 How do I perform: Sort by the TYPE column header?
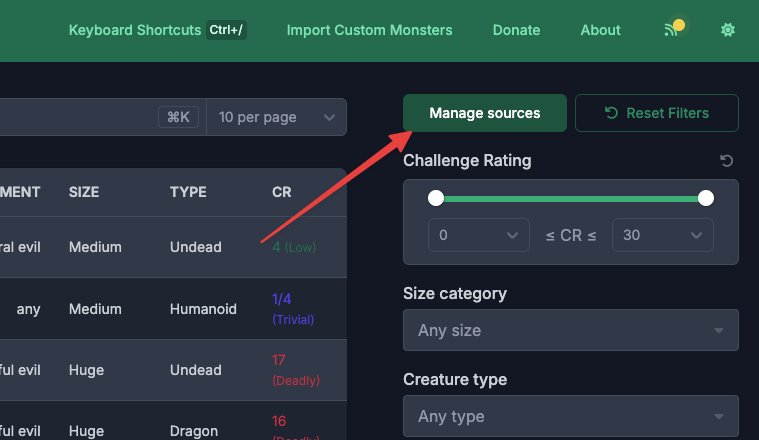pos(187,192)
